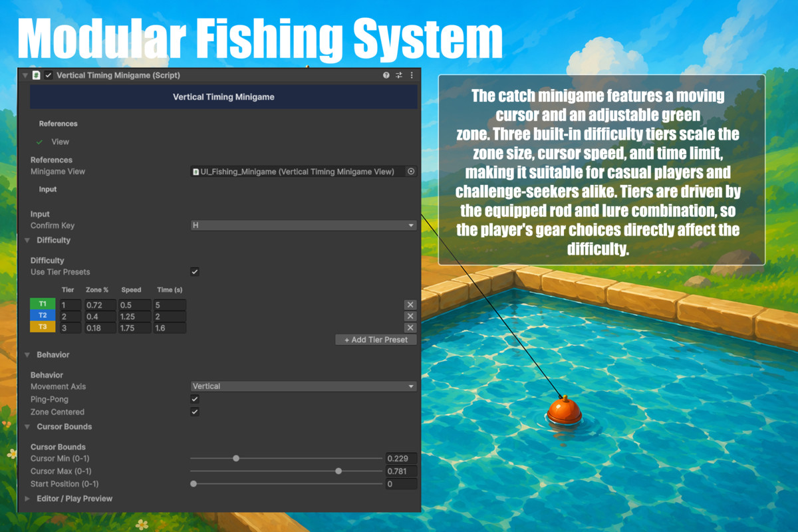Click the T1 Zone % field 0.72
The width and height of the screenshot is (798, 532).
[x=100, y=305]
